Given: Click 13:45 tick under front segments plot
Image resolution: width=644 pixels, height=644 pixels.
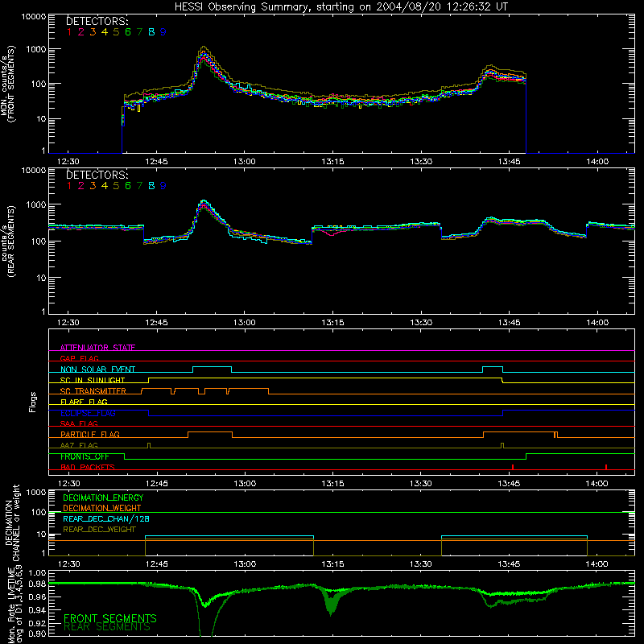Looking at the screenshot, I should [509, 162].
